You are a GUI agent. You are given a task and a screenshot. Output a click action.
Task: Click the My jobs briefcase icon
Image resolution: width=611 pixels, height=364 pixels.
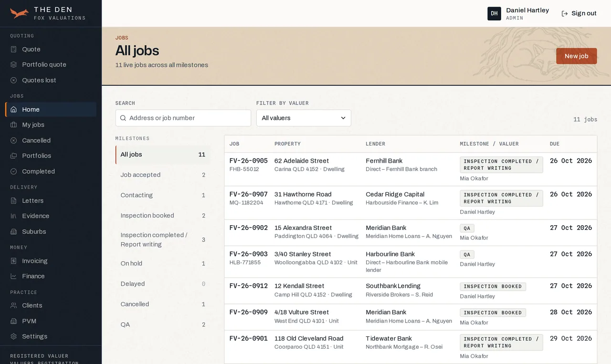coord(14,125)
